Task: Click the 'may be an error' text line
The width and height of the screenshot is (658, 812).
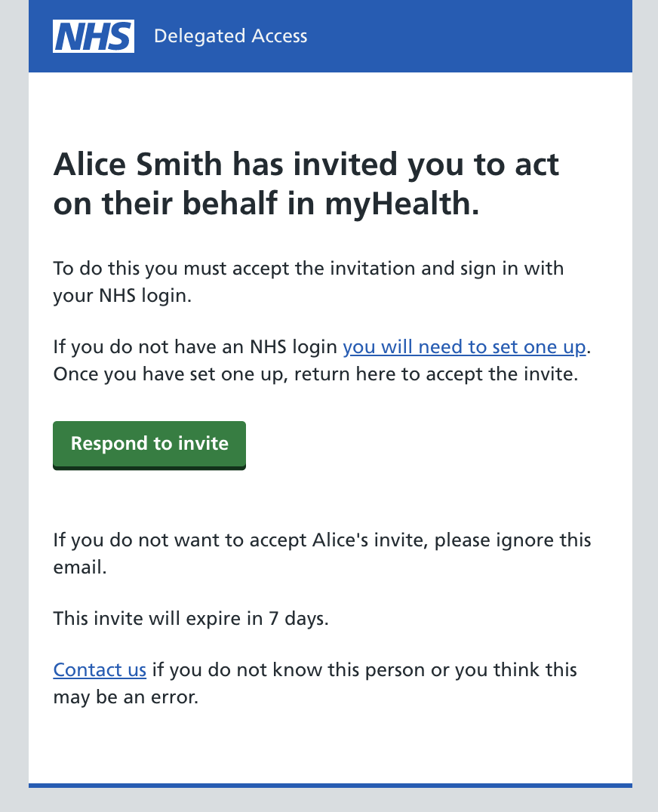Action: pos(126,697)
